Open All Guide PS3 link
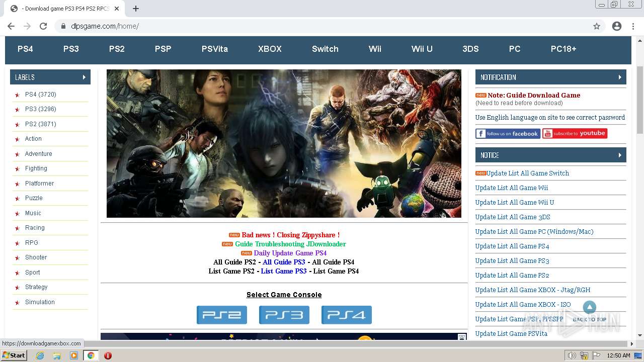This screenshot has width=644, height=362. tap(284, 262)
